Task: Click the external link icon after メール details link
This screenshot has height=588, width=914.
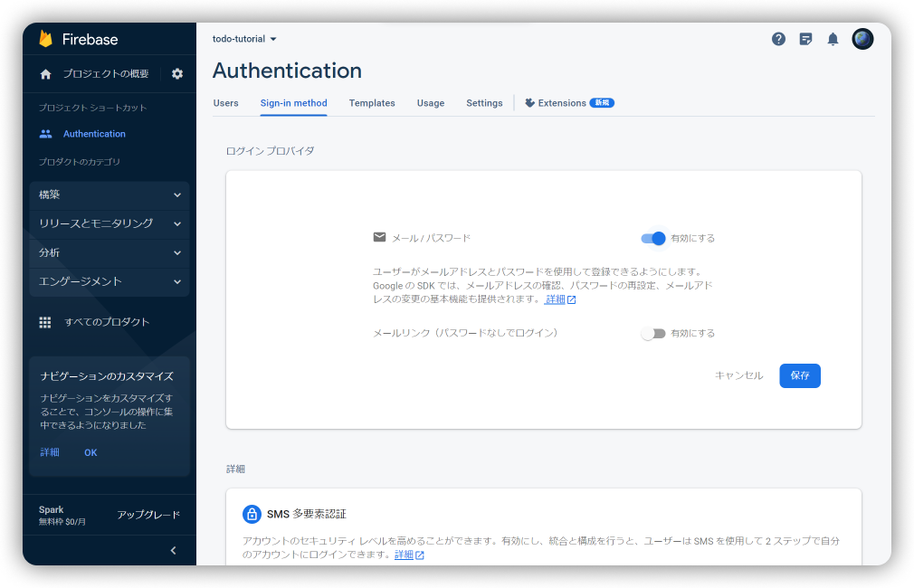Action: [572, 299]
